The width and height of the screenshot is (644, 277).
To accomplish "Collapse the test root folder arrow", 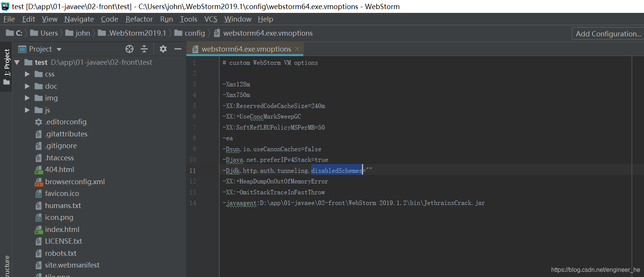I will pos(17,63).
